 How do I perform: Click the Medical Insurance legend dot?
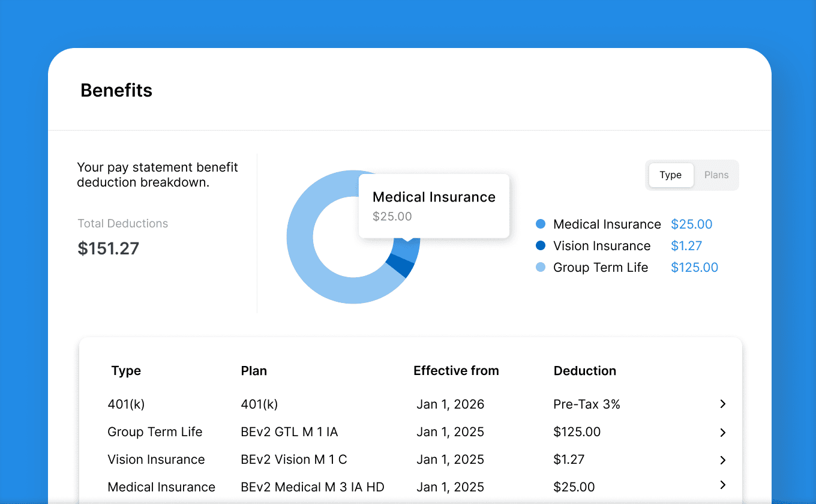[x=541, y=224]
